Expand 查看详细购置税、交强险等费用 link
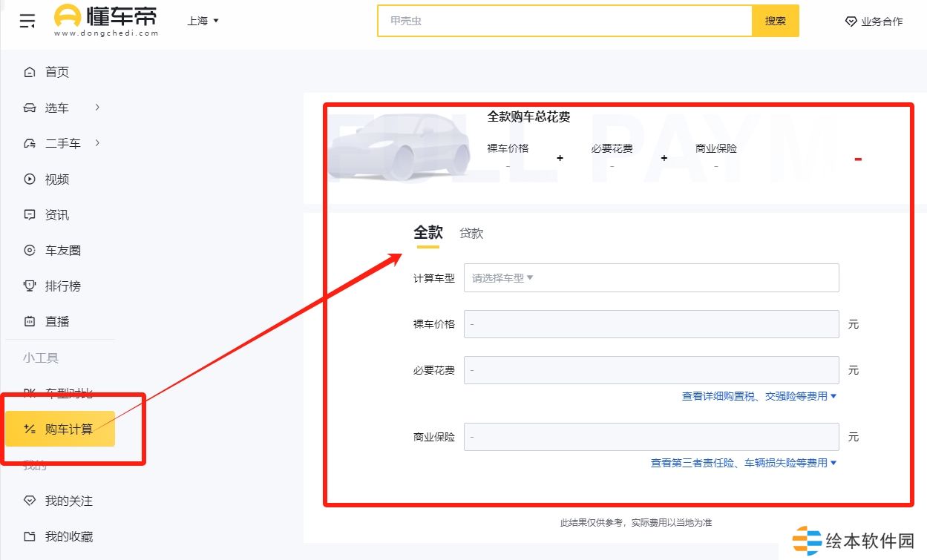 coord(759,396)
